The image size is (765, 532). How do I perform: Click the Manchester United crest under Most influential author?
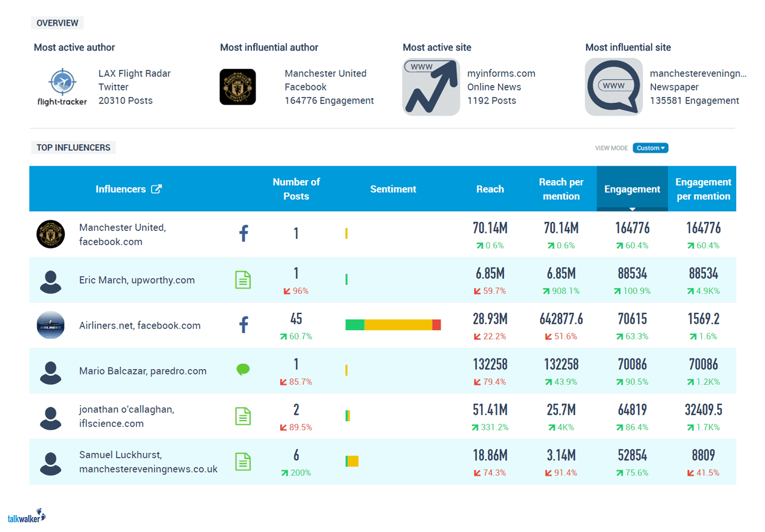238,86
